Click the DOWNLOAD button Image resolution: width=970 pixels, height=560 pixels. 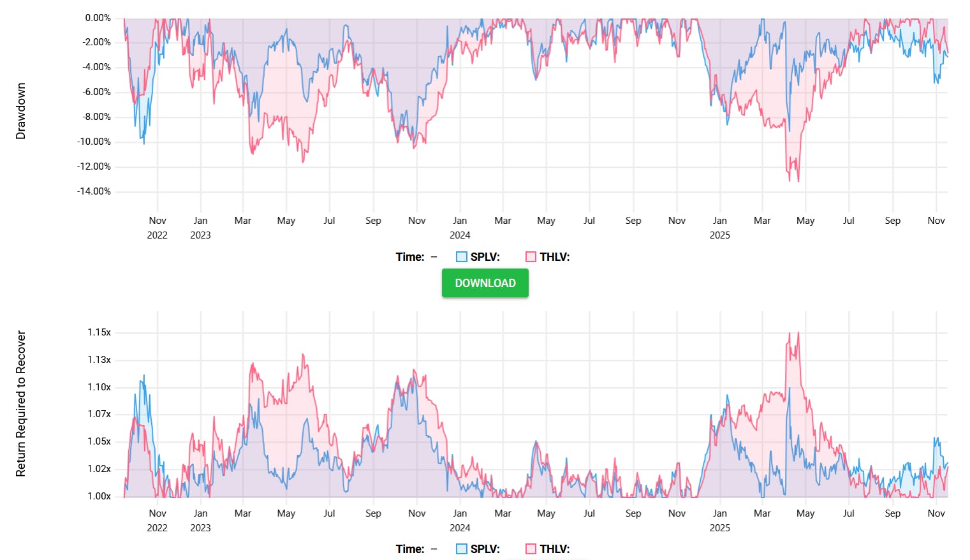[x=485, y=283]
